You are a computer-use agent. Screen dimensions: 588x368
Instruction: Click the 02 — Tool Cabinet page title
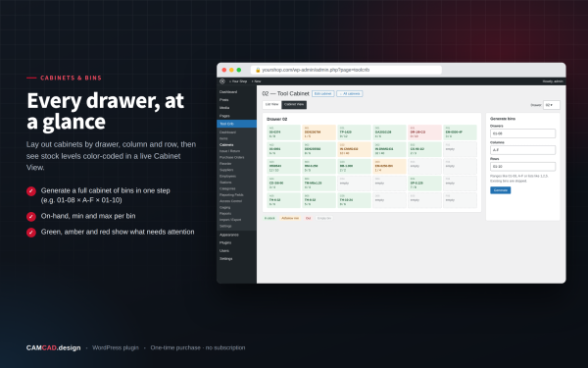[285, 93]
